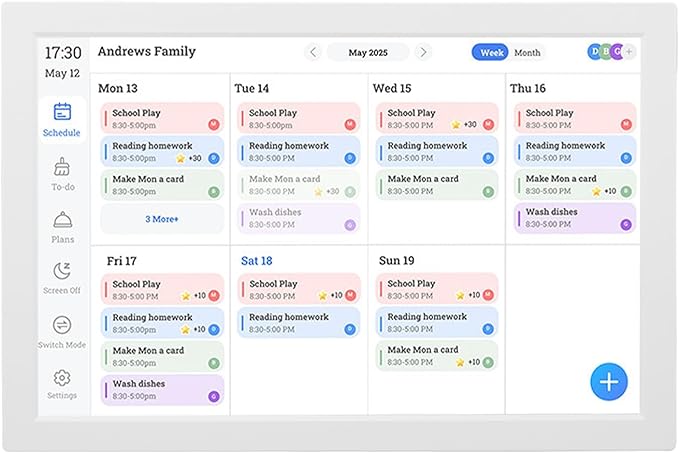Open the May 2025 date selector
This screenshot has width=679, height=453.
click(368, 52)
